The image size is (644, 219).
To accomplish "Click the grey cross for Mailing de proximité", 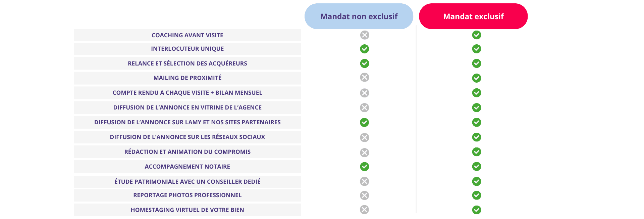I will (x=365, y=77).
